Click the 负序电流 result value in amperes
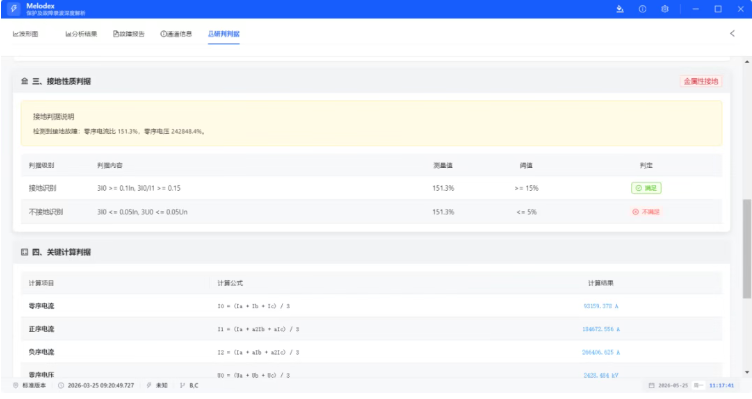 coord(600,352)
